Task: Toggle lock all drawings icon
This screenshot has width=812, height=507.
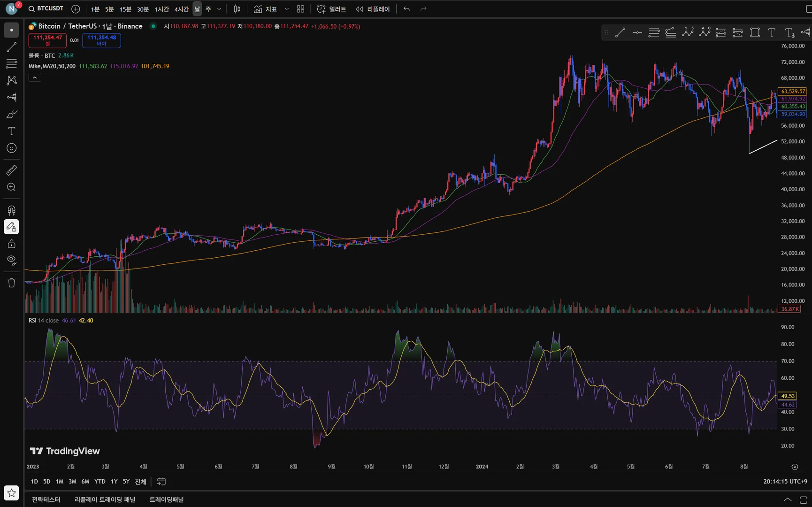Action: [11, 244]
